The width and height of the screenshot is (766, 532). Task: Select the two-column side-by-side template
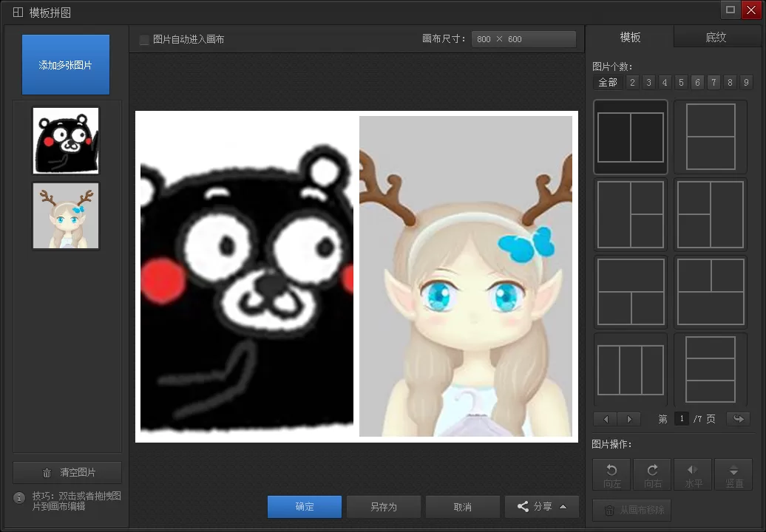tap(630, 137)
